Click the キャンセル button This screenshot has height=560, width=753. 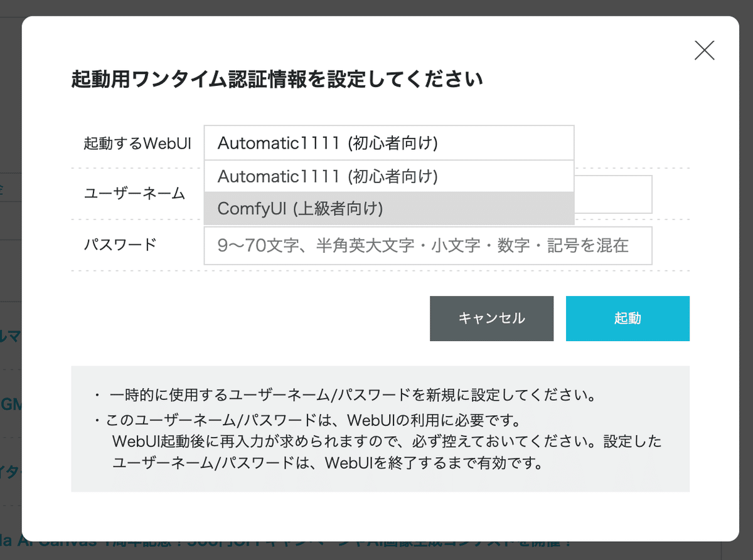point(491,319)
